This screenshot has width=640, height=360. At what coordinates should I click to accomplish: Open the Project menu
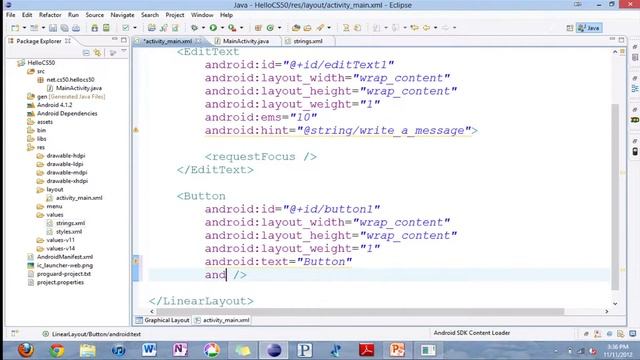(175, 15)
